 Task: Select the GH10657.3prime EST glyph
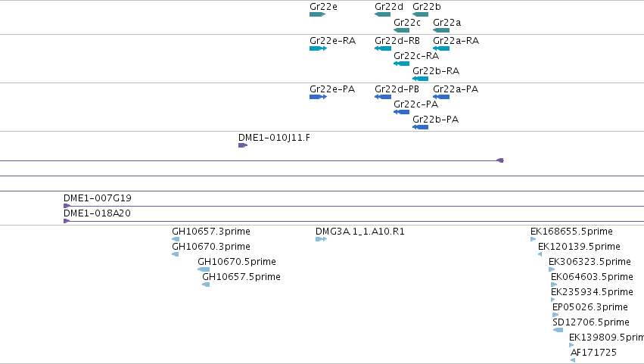pos(176,239)
